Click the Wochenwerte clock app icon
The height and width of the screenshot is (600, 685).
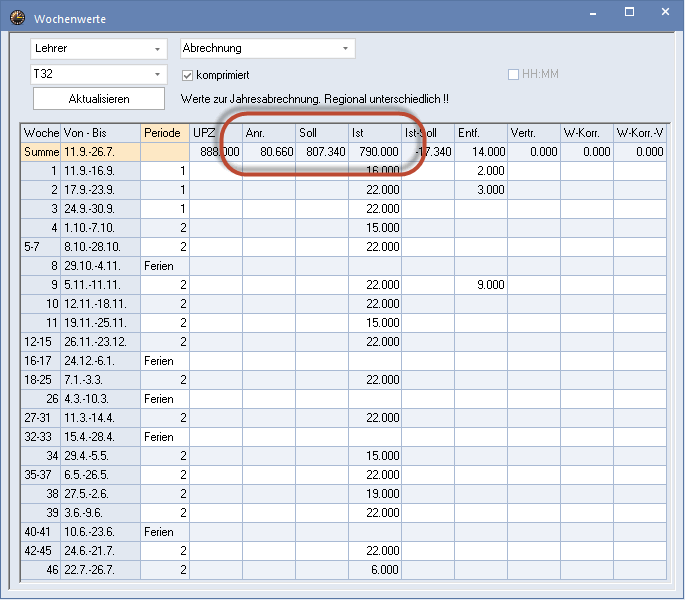tap(17, 18)
